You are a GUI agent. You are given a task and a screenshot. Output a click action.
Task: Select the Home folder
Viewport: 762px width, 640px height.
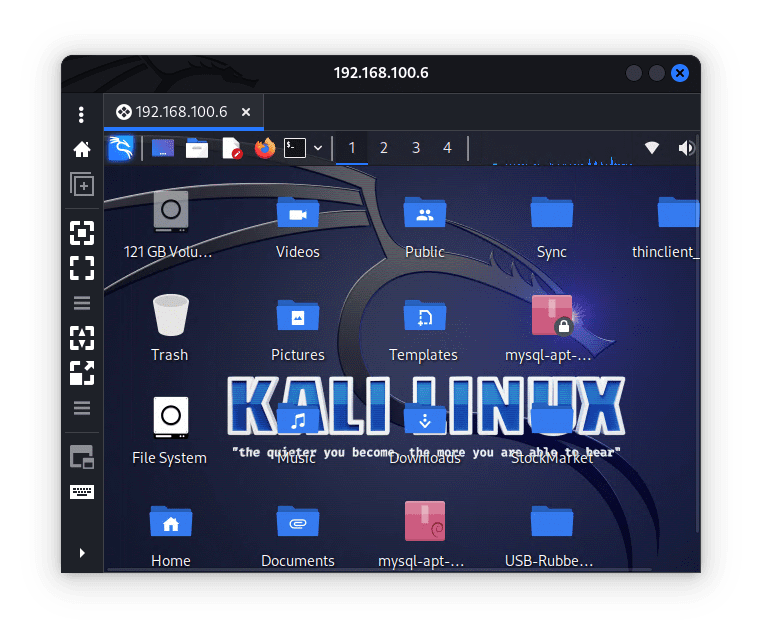point(171,536)
